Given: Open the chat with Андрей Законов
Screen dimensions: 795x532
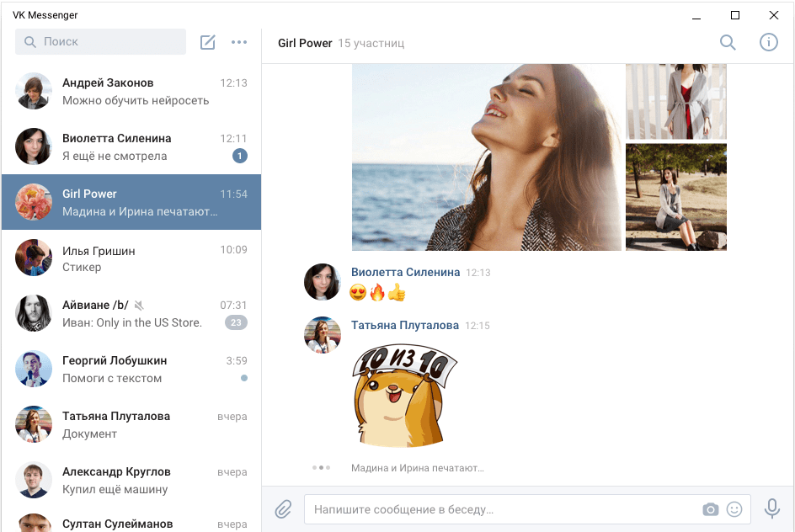Looking at the screenshot, I should (x=131, y=91).
